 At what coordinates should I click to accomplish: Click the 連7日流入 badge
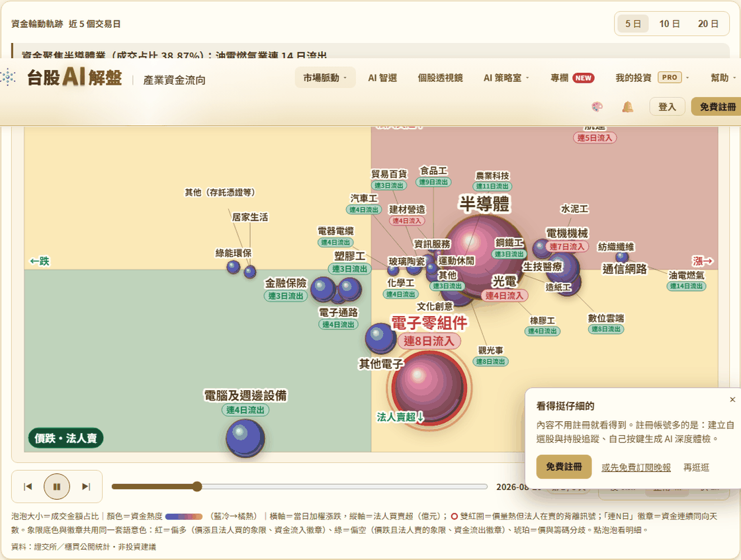coord(566,247)
